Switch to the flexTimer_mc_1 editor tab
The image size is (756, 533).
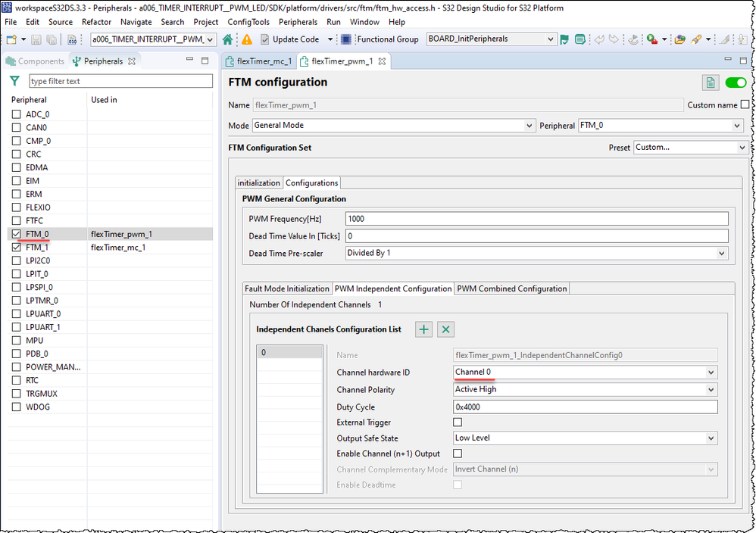click(259, 61)
